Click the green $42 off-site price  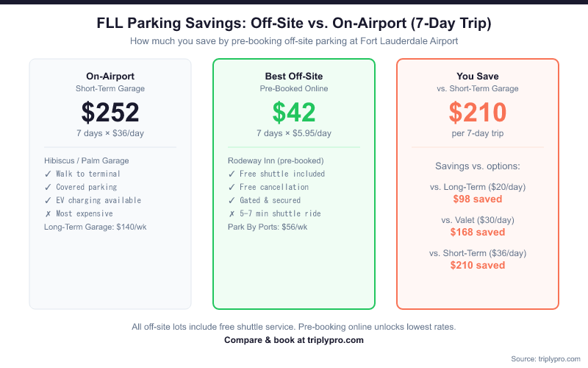point(294,113)
